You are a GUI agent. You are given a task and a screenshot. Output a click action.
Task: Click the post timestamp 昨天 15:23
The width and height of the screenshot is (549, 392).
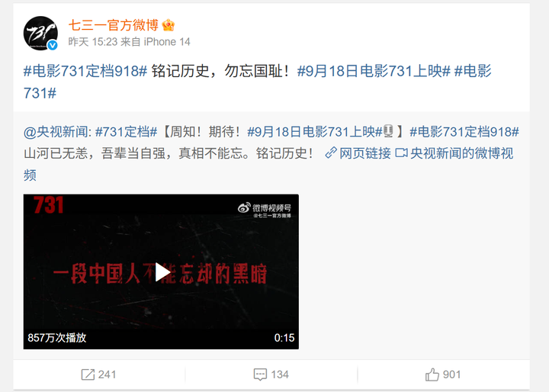[93, 42]
